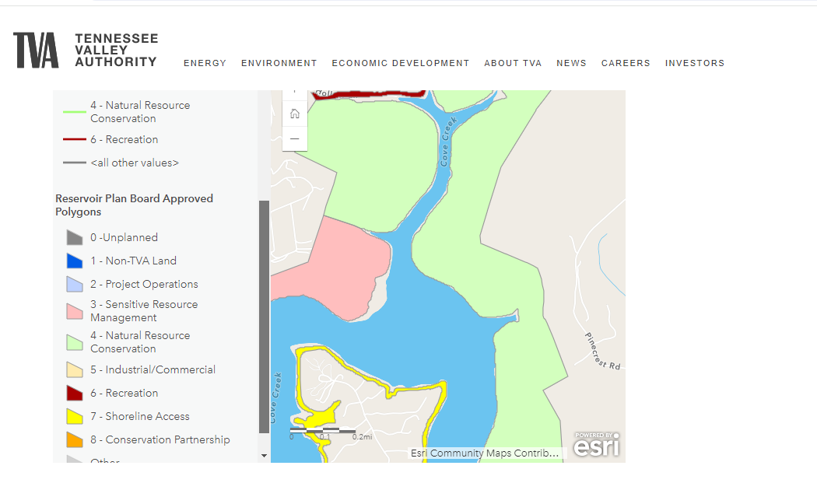Open the Economic Development menu

point(401,63)
